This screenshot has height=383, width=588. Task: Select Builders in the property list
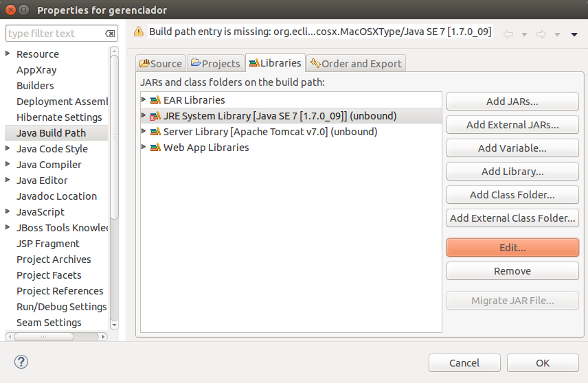click(35, 86)
